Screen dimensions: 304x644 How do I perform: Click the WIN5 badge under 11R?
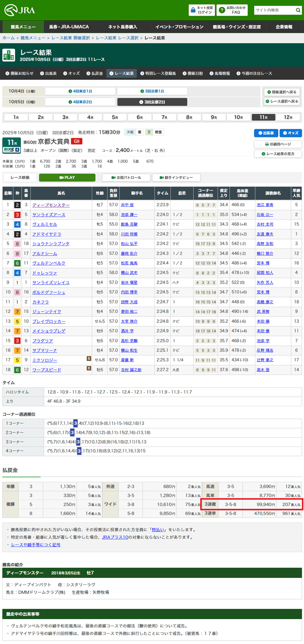(11, 150)
